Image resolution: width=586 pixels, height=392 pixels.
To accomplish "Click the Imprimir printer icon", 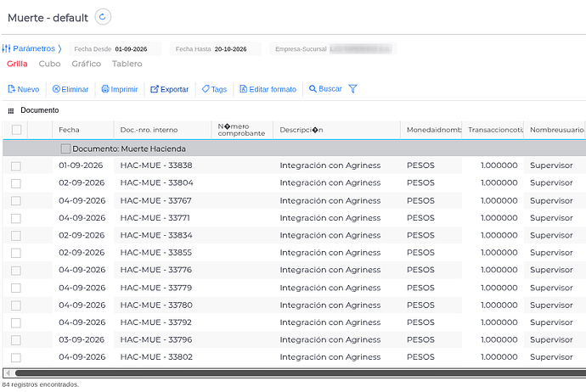I will [105, 89].
